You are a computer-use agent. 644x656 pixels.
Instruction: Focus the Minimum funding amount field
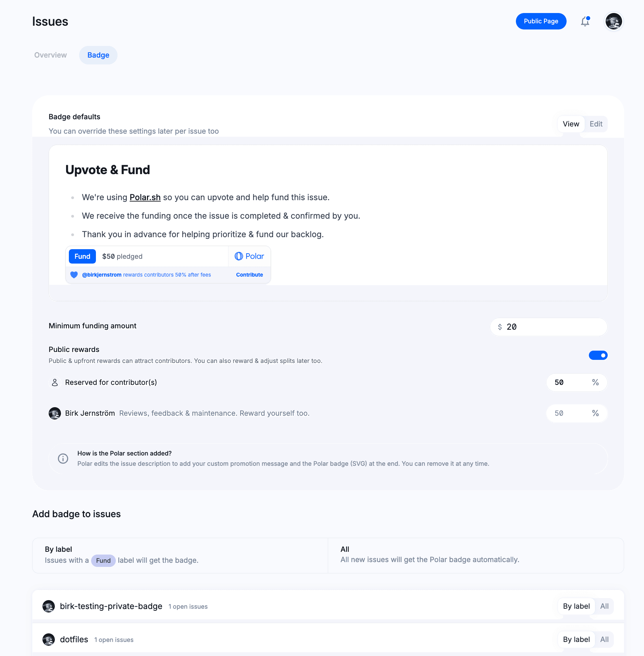tap(549, 327)
